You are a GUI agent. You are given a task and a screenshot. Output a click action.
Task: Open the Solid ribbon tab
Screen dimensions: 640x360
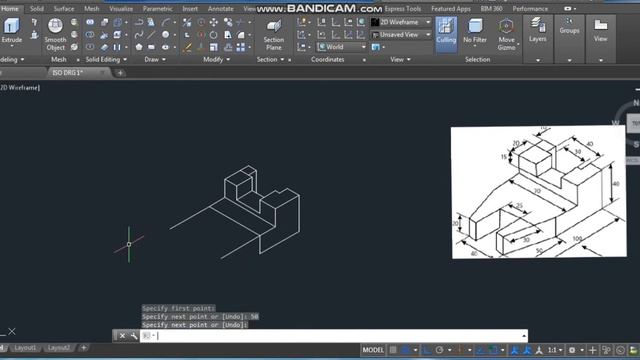point(36,9)
